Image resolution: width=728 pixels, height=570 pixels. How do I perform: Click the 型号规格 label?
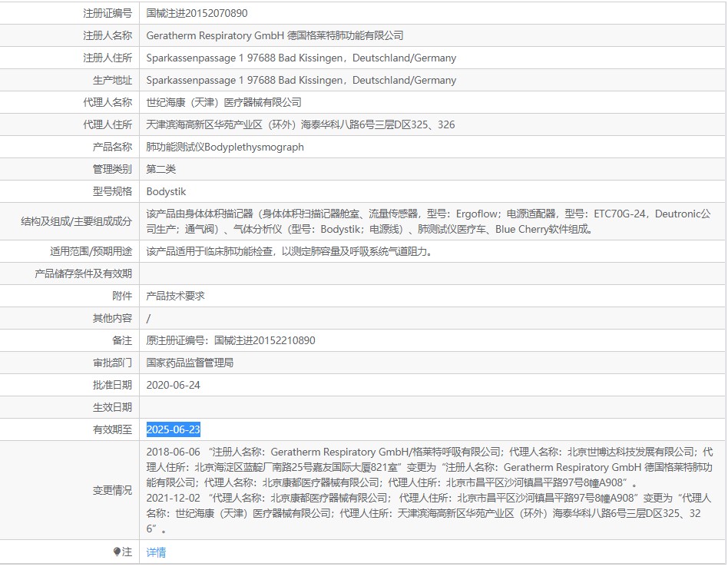[x=112, y=191]
